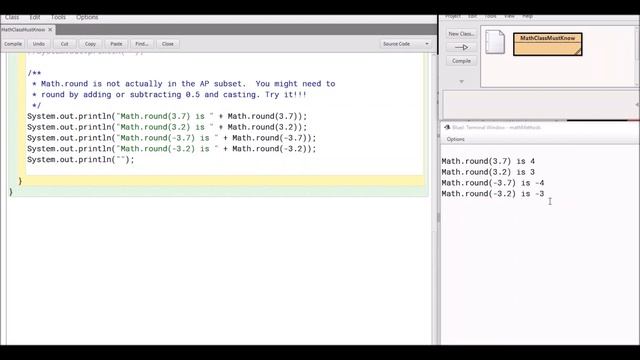Click comment line 'Math.round is not actually in the AP subset'

[184, 84]
